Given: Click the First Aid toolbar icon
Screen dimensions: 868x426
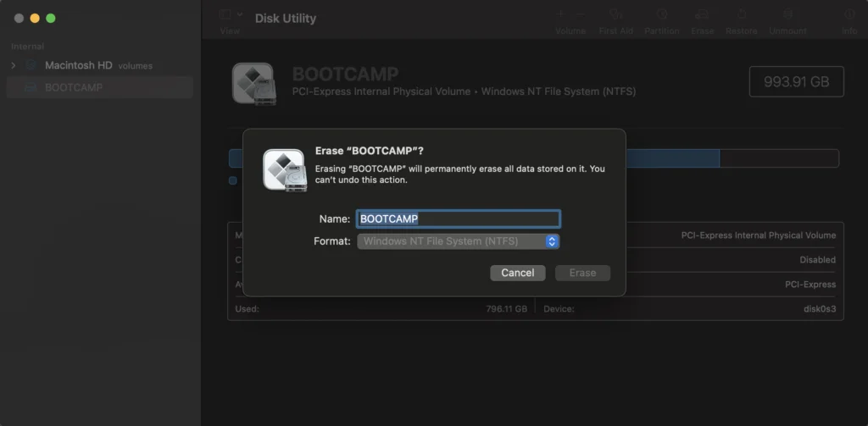Looking at the screenshot, I should click(x=615, y=14).
